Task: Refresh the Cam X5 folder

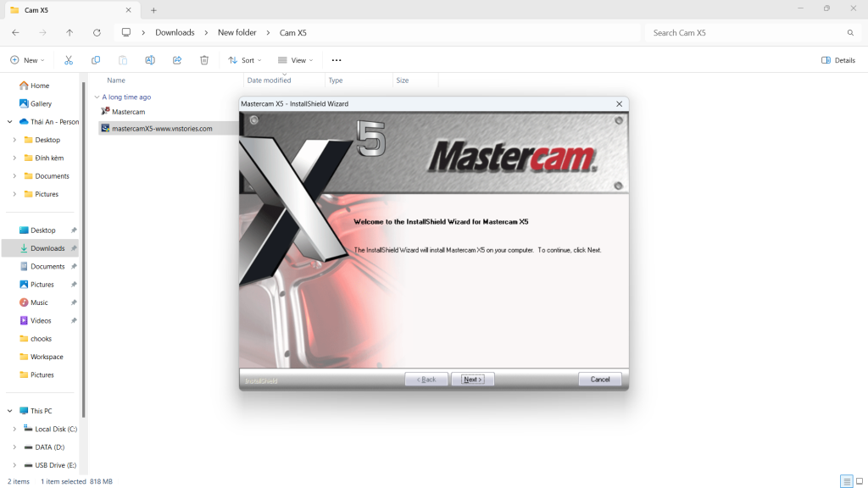Action: 97,33
